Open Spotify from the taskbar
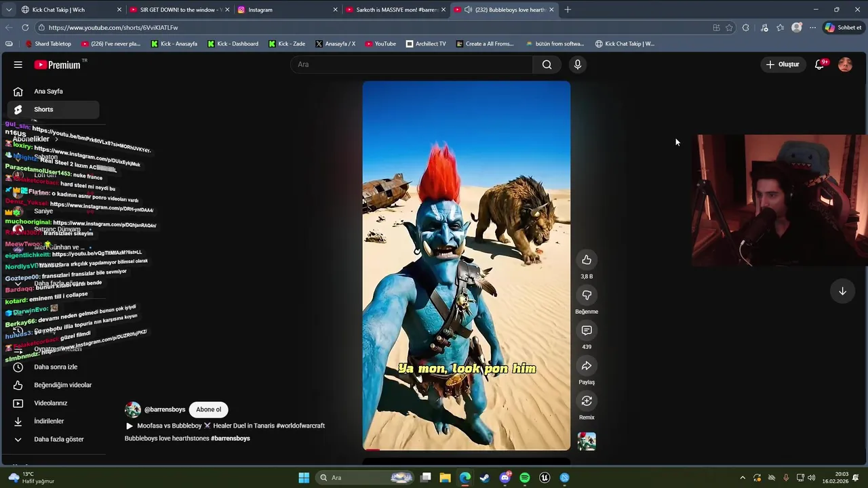Image resolution: width=868 pixels, height=488 pixels. [x=524, y=478]
